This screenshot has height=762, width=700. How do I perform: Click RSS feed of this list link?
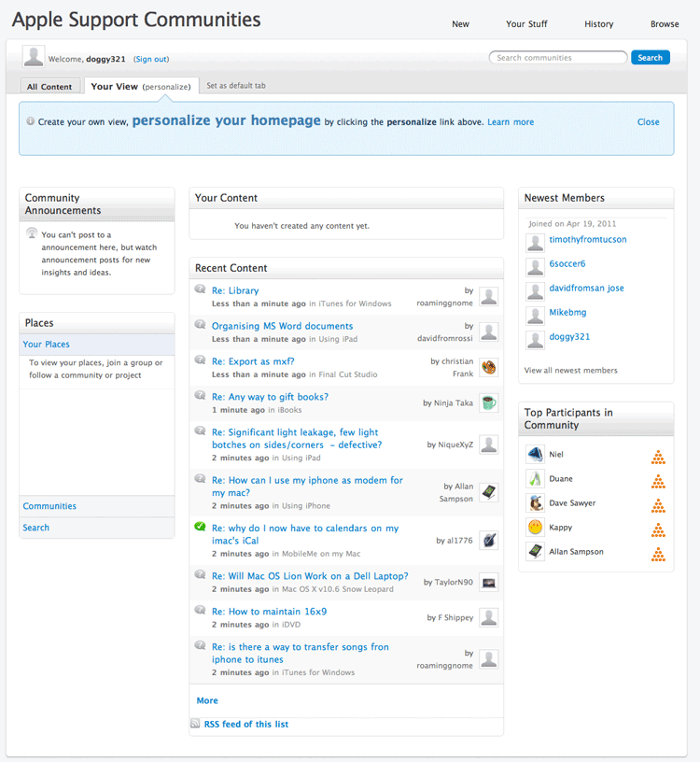pos(246,724)
